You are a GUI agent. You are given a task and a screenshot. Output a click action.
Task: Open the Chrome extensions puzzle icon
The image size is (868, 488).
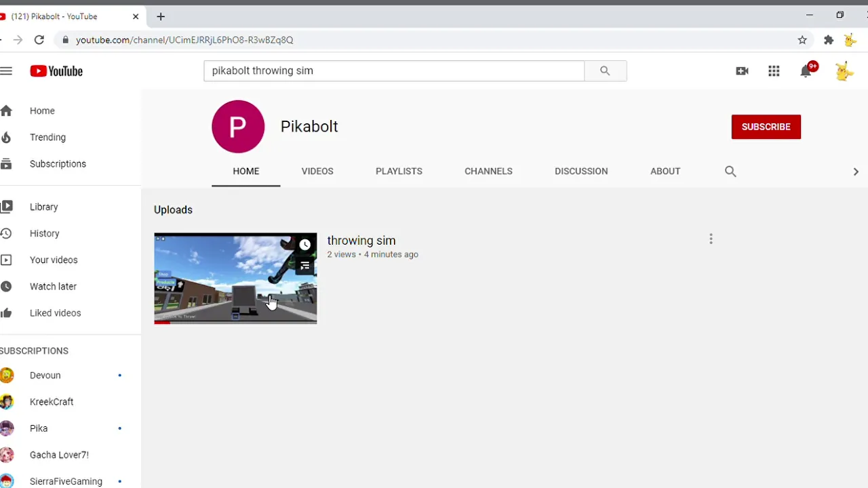pos(829,40)
